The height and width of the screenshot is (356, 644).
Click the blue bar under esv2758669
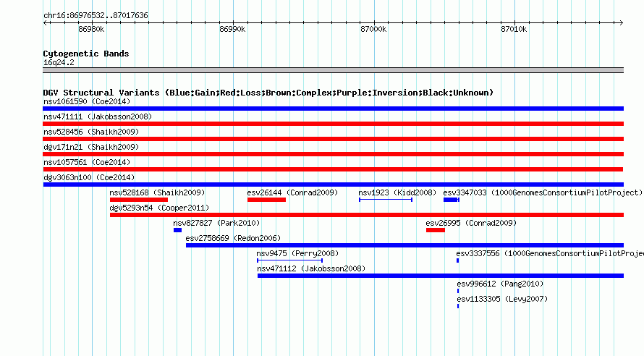click(404, 245)
